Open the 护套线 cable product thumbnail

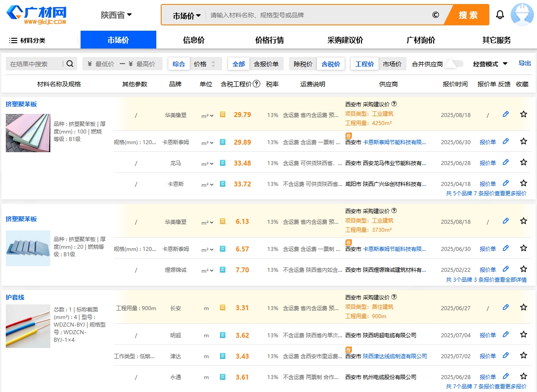coord(28,326)
